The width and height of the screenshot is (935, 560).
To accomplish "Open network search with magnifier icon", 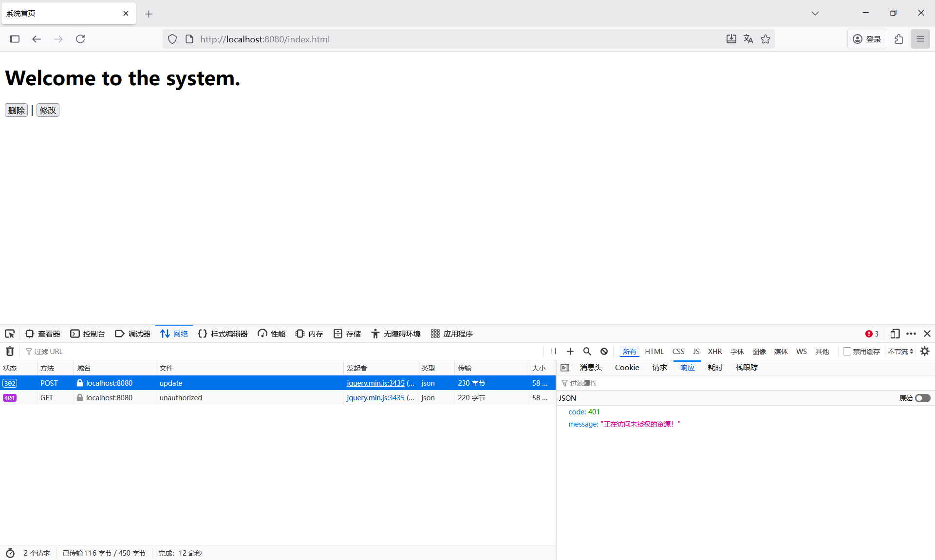I will (x=587, y=351).
